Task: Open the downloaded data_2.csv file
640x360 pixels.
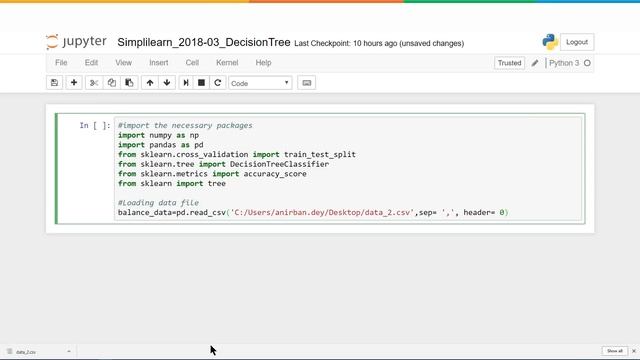Action: click(x=26, y=351)
